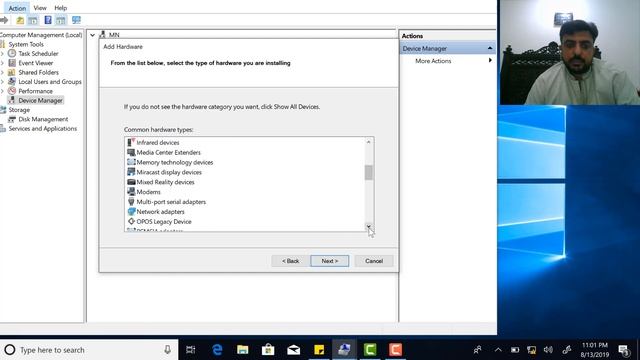
Task: Open Microsoft Store from the taskbar
Action: 268,350
